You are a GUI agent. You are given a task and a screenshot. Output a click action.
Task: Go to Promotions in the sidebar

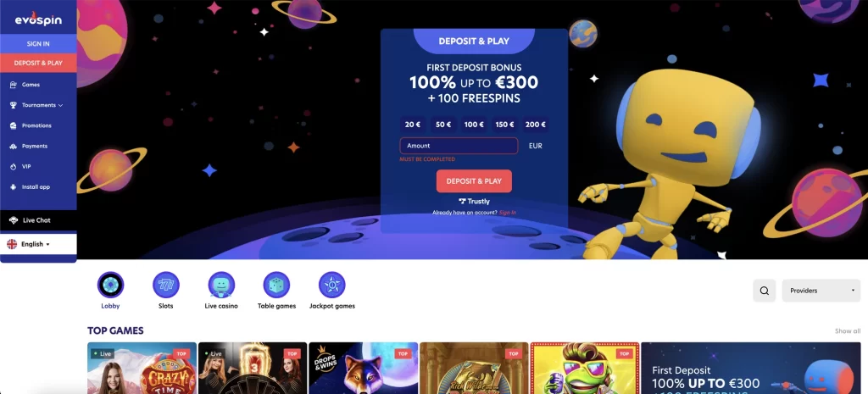click(x=36, y=125)
